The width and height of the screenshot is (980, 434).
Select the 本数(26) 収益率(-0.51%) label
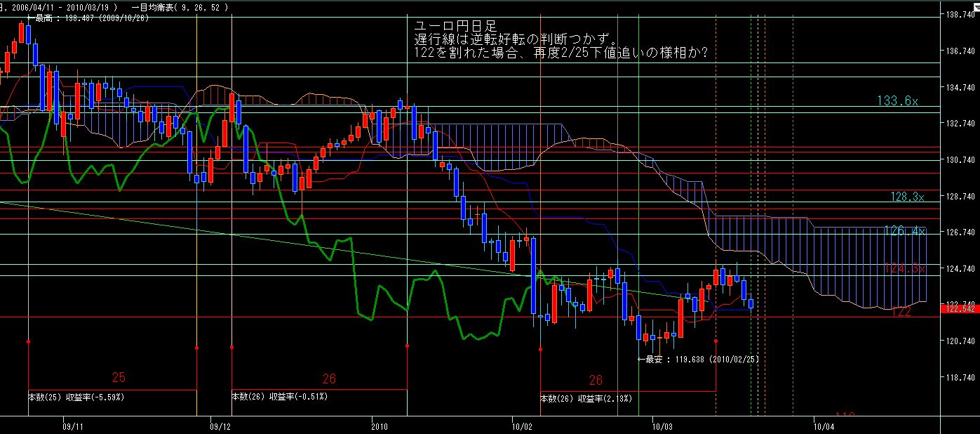click(279, 396)
